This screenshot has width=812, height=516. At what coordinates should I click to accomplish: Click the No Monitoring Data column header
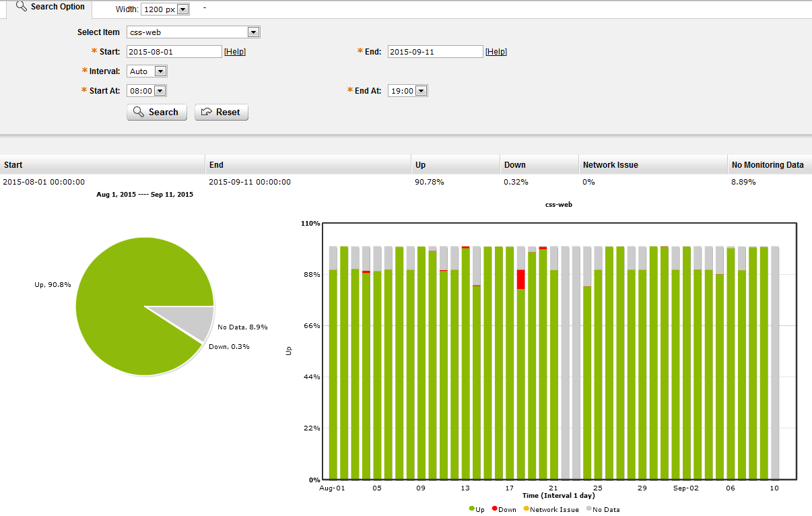(x=770, y=165)
